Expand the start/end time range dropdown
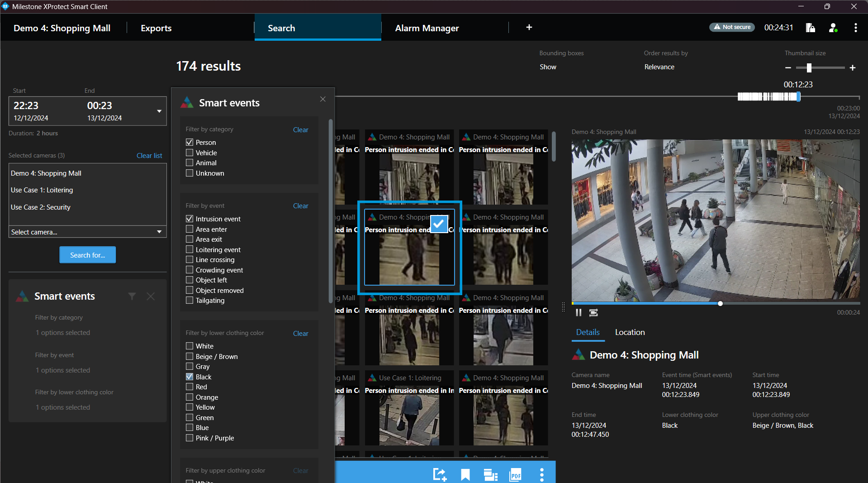The height and width of the screenshot is (483, 868). (x=159, y=111)
